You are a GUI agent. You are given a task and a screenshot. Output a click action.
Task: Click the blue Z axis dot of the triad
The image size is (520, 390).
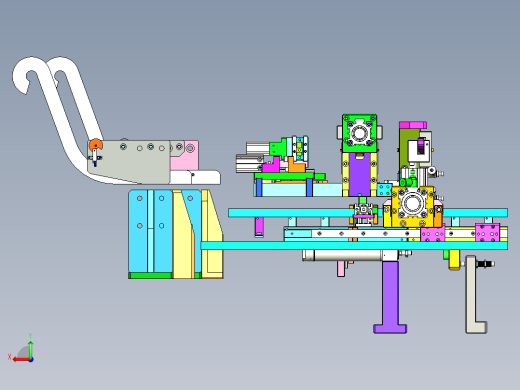coord(31,360)
